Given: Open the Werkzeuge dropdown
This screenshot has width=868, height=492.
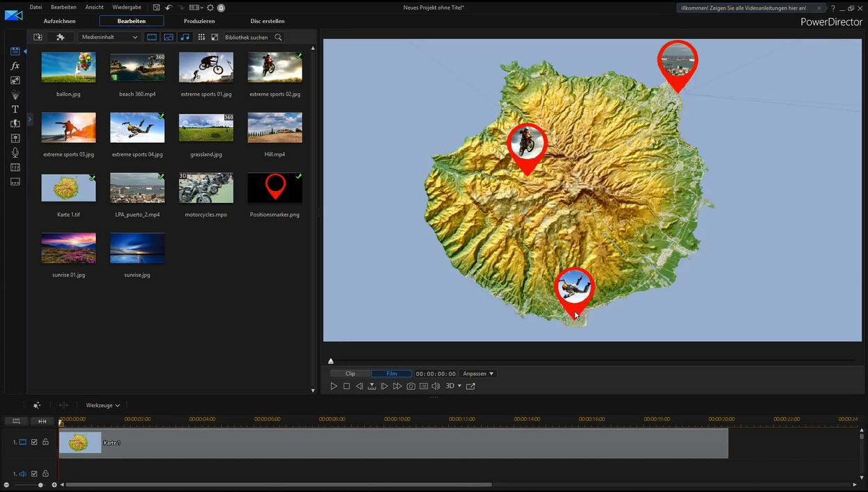Looking at the screenshot, I should (103, 405).
